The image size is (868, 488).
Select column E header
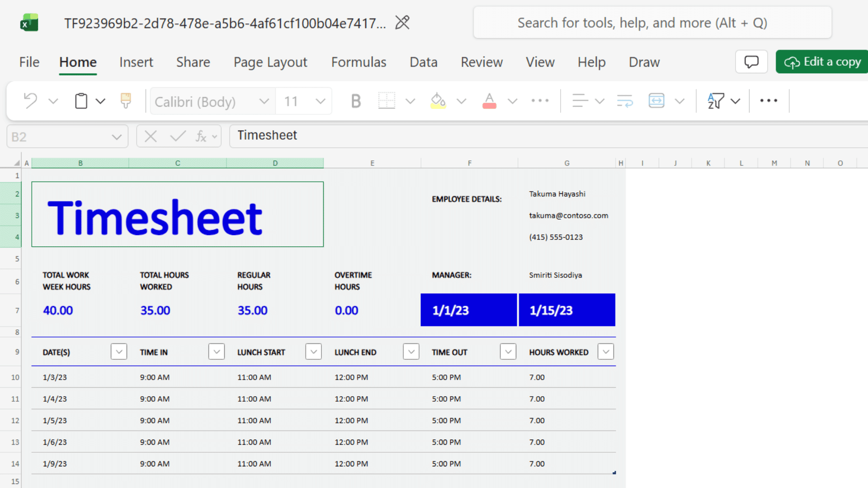coord(372,163)
